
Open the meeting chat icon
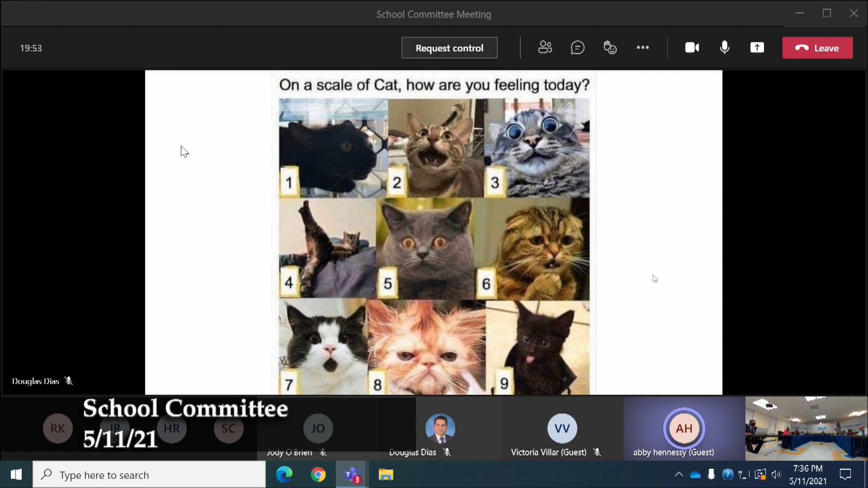[577, 47]
